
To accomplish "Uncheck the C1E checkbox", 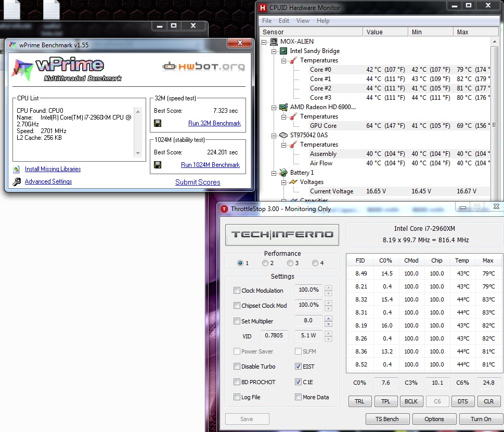I will (298, 382).
